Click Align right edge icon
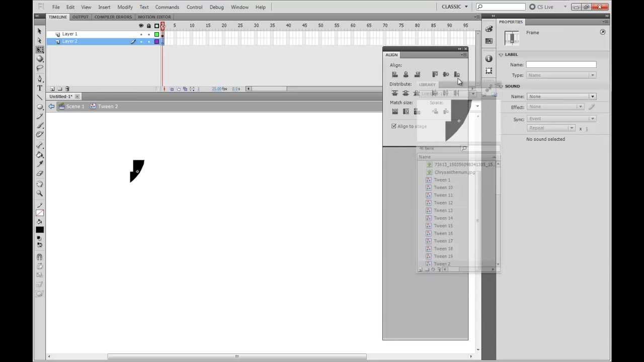 coord(417,74)
